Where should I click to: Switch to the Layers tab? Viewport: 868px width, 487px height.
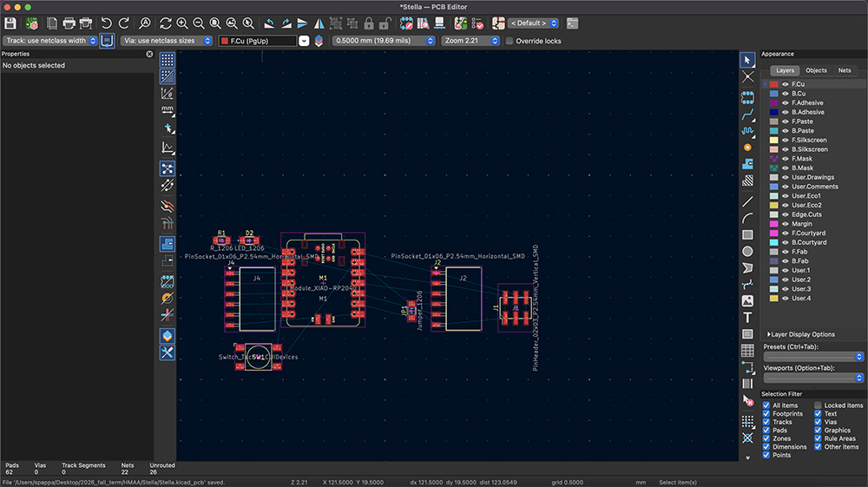785,70
